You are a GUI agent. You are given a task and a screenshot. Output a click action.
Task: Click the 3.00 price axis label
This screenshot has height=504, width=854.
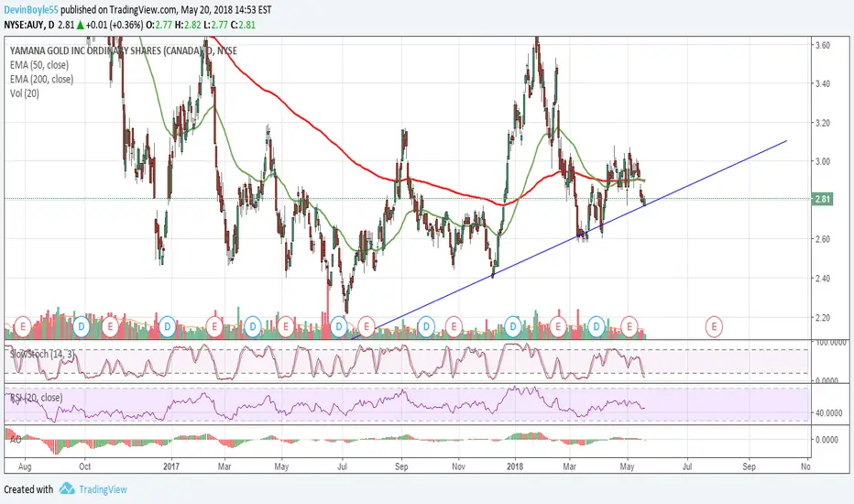pos(823,161)
